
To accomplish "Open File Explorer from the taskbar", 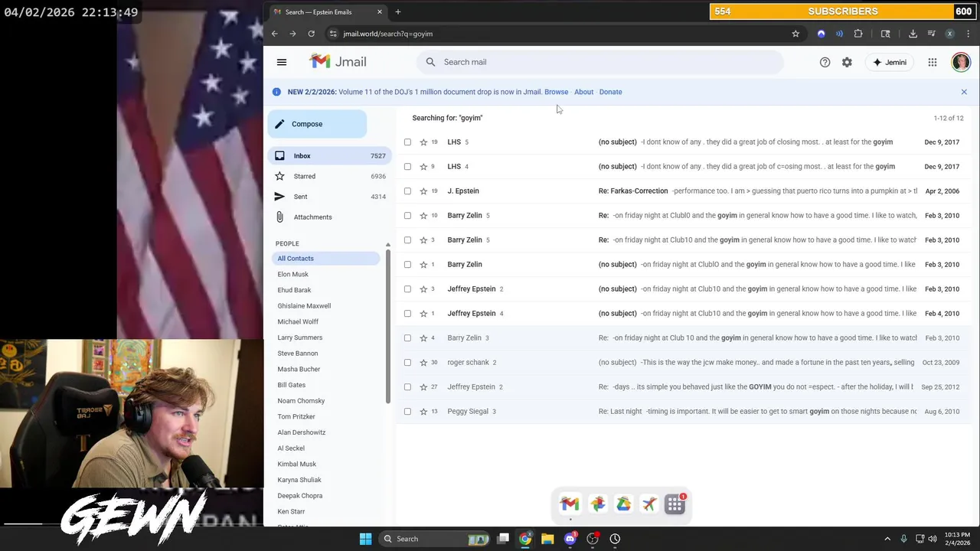I will tap(547, 539).
